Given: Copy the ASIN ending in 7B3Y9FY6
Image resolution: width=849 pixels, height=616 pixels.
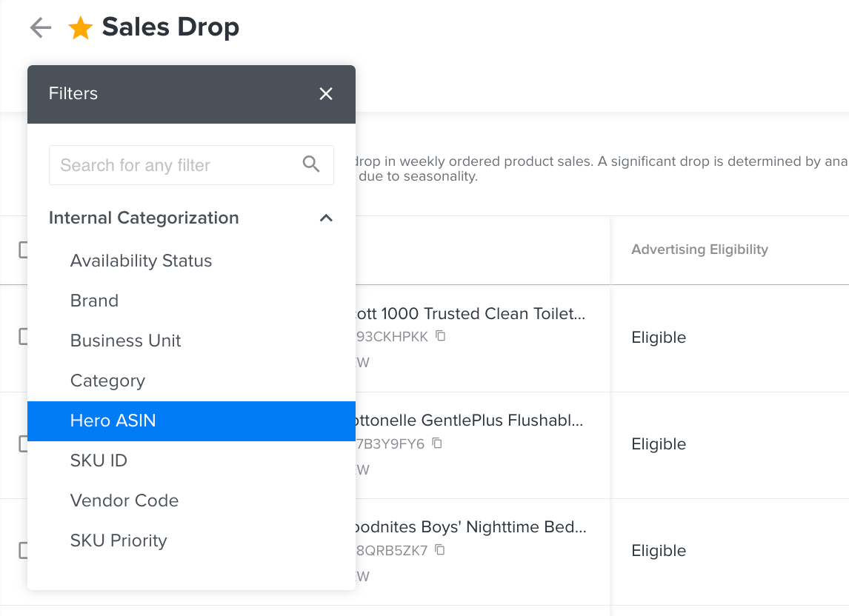Looking at the screenshot, I should 437,443.
